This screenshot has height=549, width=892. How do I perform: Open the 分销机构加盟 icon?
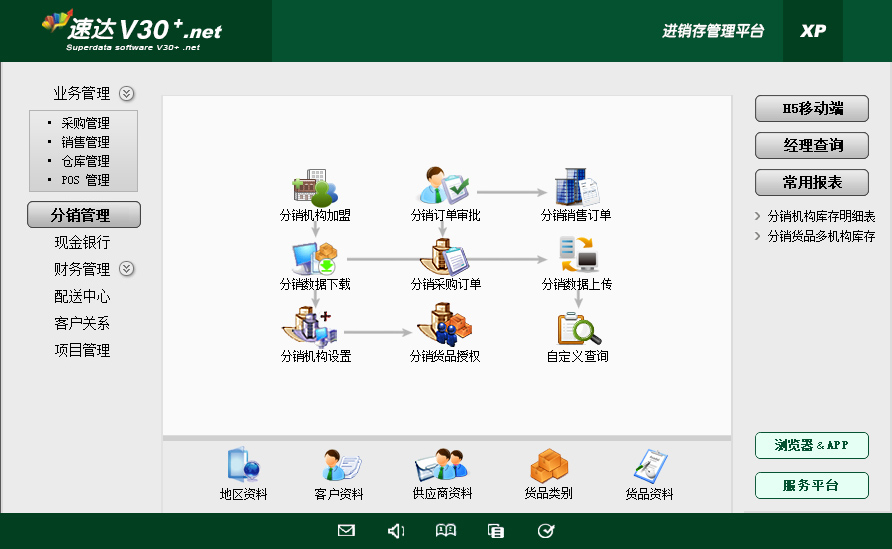pos(315,189)
